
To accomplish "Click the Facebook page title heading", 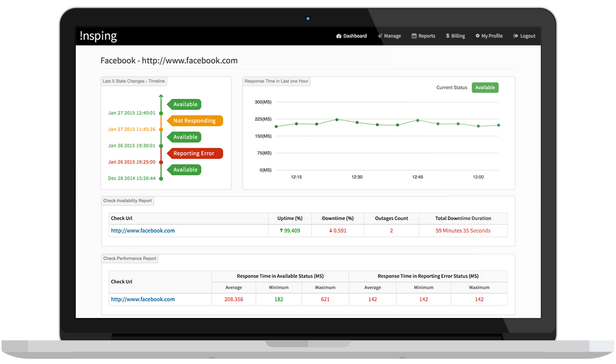I will pyautogui.click(x=169, y=61).
